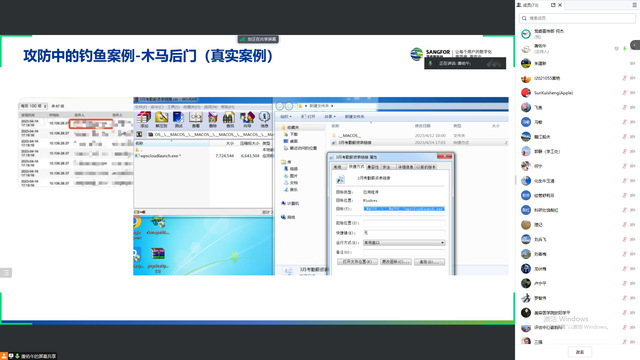Click the green download arrow in bottom-left
Image resolution: width=640 pixels, height=360 pixels.
point(17,356)
